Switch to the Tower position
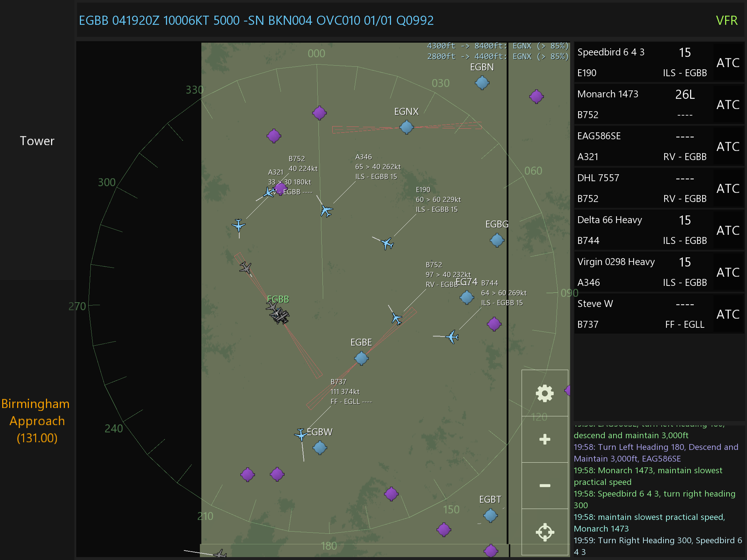The height and width of the screenshot is (560, 747). coord(37,141)
